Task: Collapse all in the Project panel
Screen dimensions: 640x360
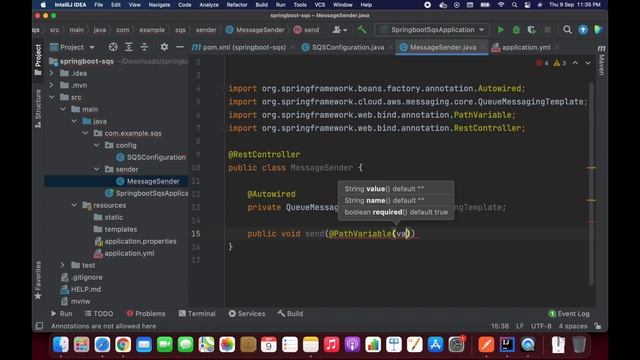Action: tap(144, 47)
